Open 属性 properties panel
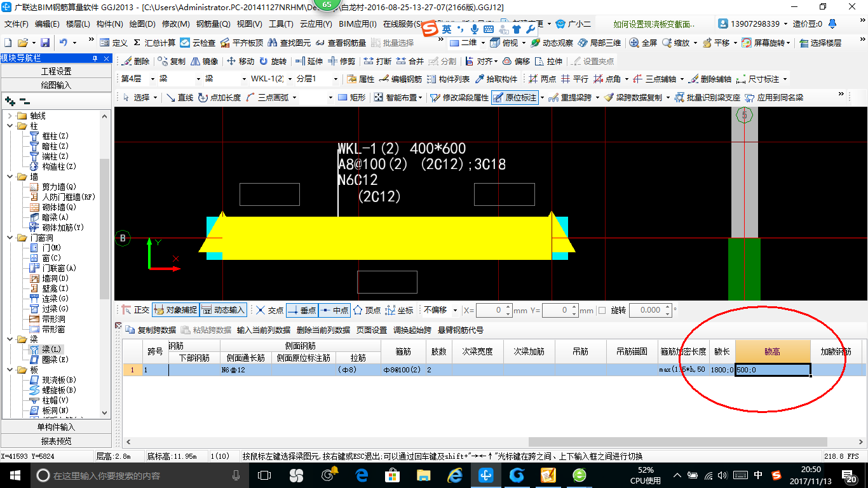Image resolution: width=868 pixels, height=488 pixels. pyautogui.click(x=361, y=79)
